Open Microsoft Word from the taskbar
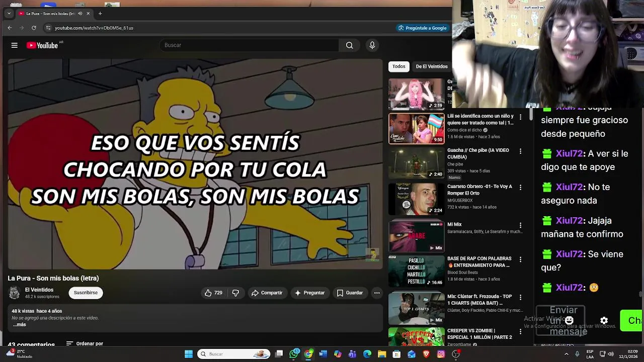The height and width of the screenshot is (362, 644). [323, 354]
